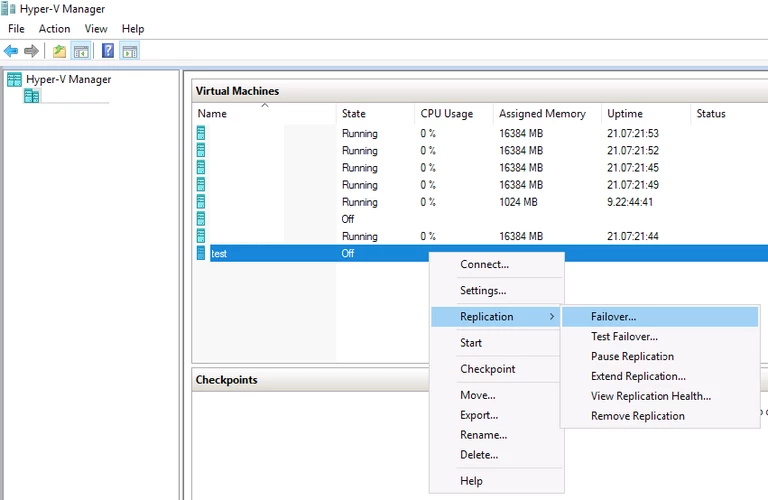Click the VM icon with uptime 21.07:21:52

[x=201, y=150]
